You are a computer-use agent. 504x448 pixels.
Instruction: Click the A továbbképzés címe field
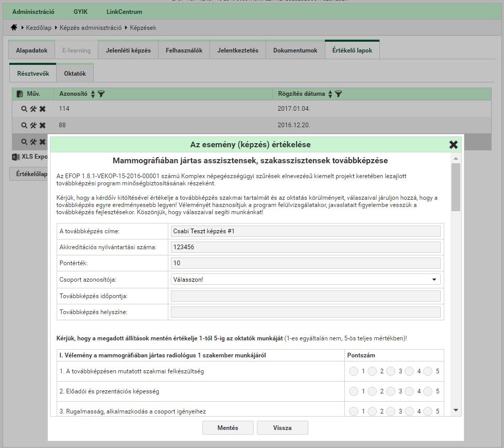tap(305, 231)
